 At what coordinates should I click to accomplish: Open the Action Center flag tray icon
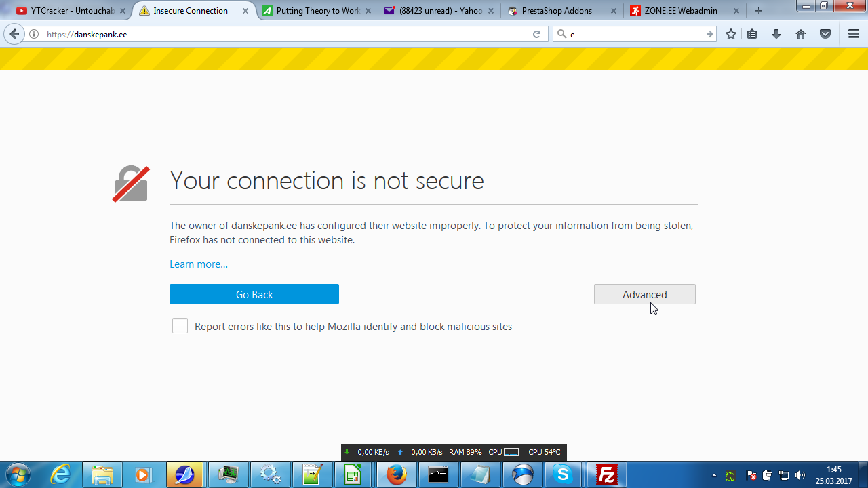[751, 475]
